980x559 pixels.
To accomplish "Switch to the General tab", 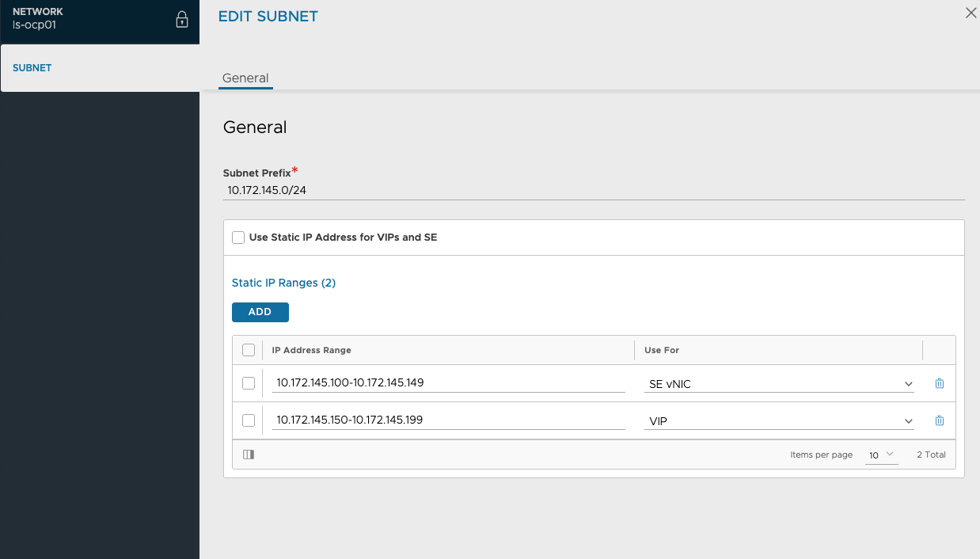I will 245,78.
